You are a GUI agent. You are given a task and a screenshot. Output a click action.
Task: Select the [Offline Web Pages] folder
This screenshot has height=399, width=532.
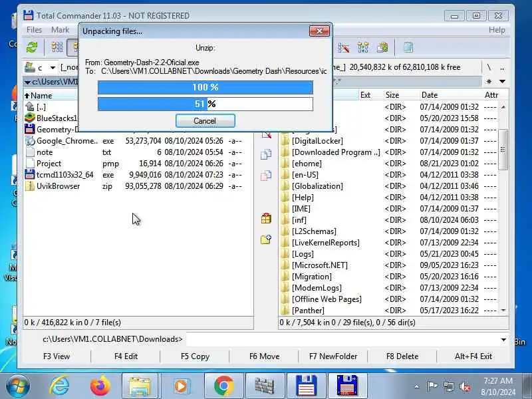(388, 299)
